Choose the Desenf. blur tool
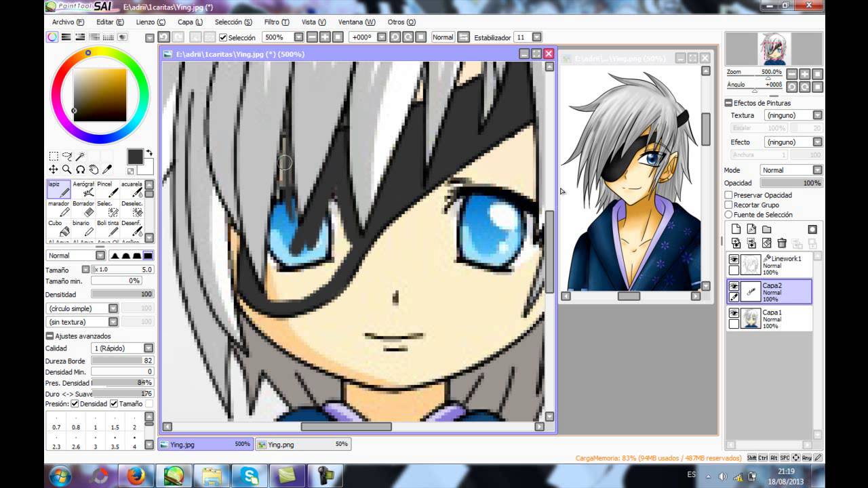The height and width of the screenshot is (488, 868). tap(132, 228)
